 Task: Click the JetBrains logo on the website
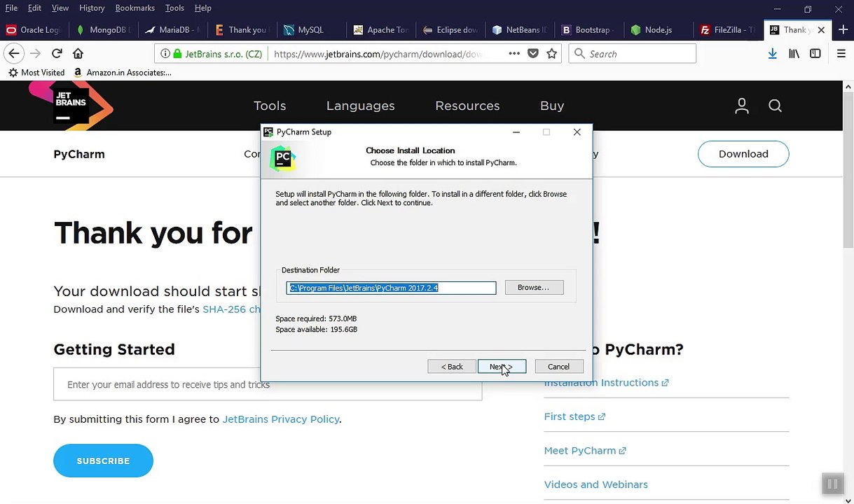71,105
